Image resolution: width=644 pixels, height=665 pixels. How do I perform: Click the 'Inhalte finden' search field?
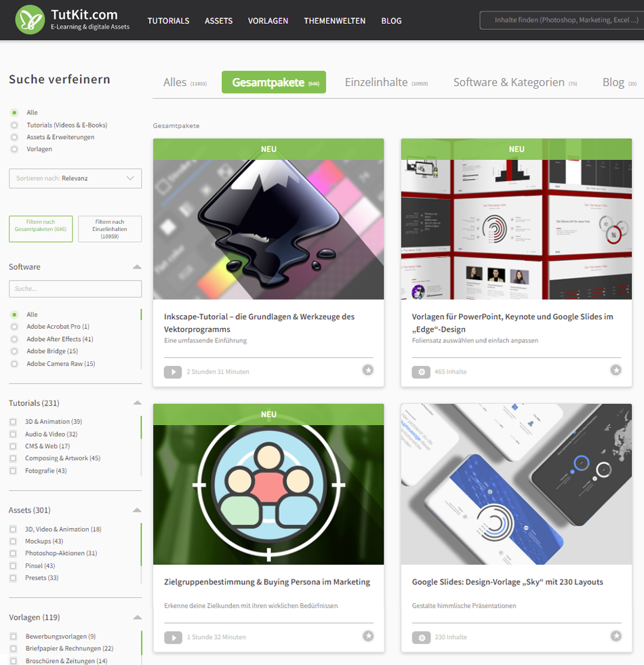562,20
